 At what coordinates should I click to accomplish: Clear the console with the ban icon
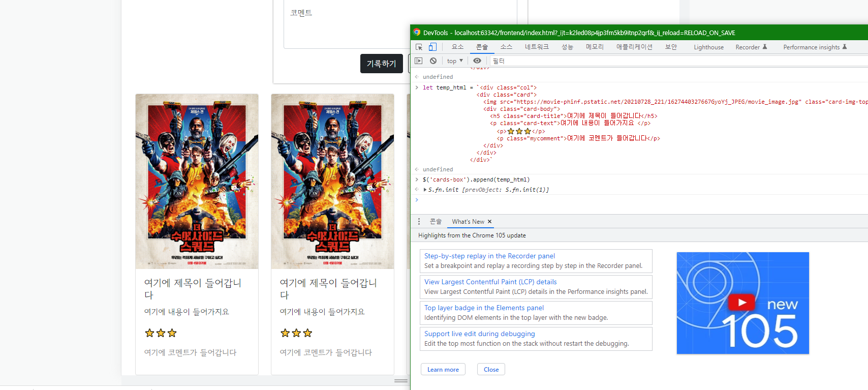(433, 61)
